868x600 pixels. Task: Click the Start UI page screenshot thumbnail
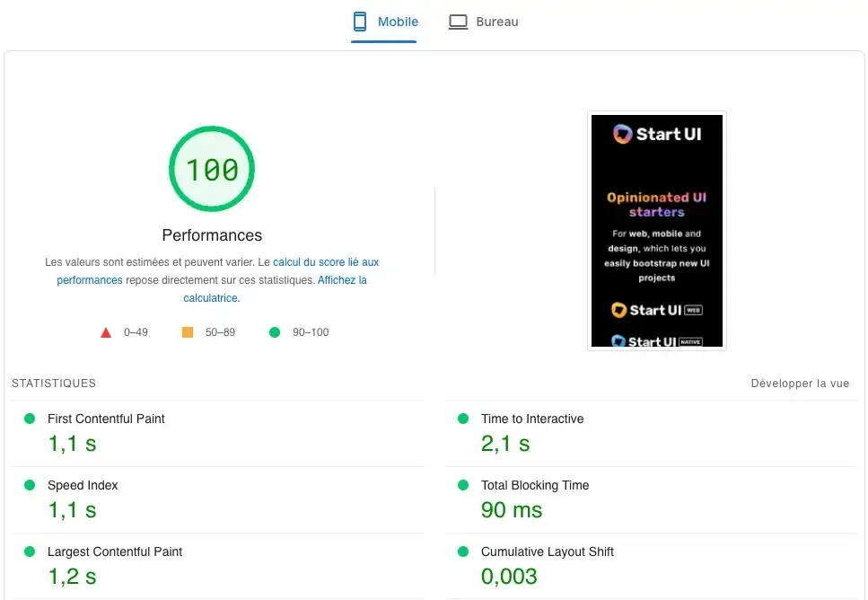(657, 230)
